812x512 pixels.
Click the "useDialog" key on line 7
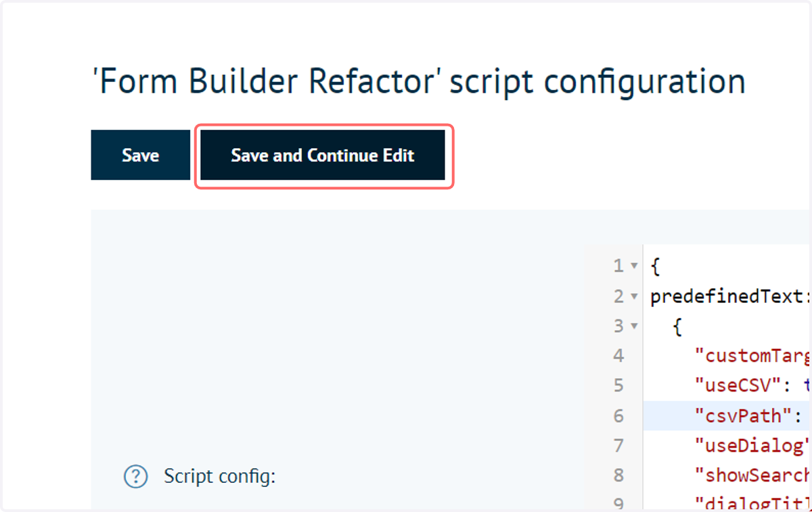752,445
